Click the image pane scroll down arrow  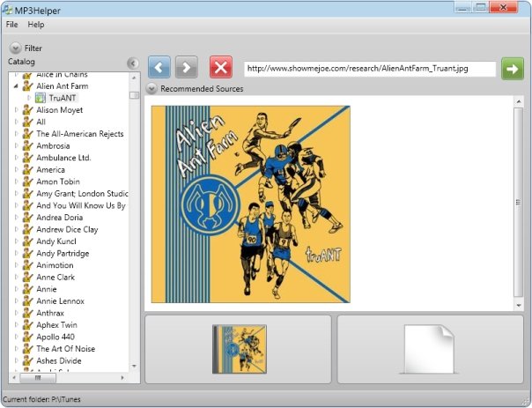tap(519, 305)
